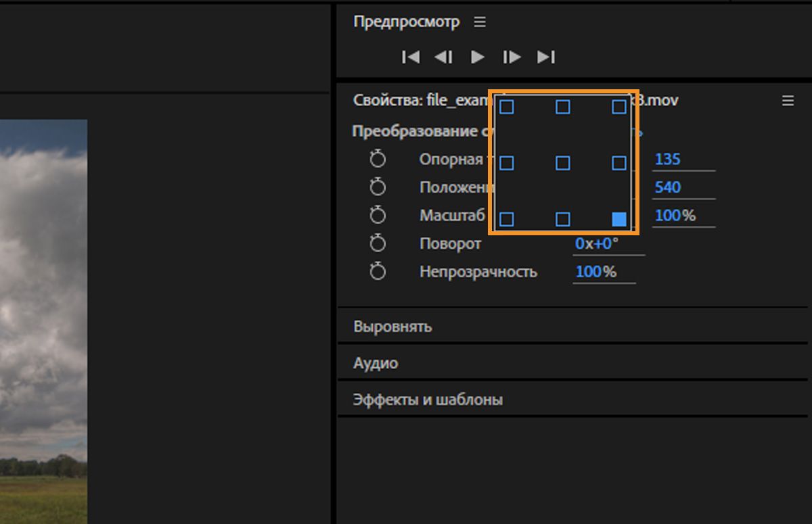The image size is (812, 524).
Task: Click the Поворот 0x+0° value
Action: coord(597,243)
